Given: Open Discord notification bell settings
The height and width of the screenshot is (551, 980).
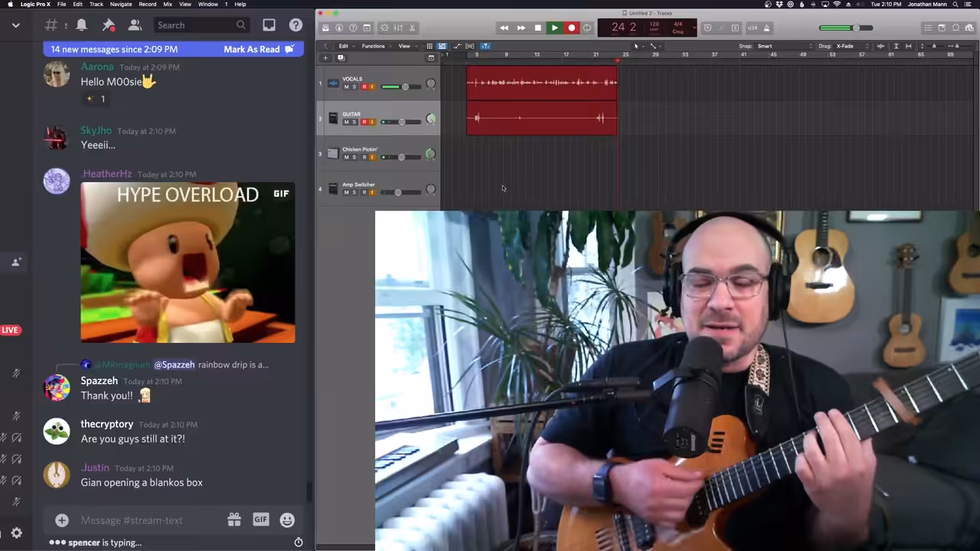Looking at the screenshot, I should (81, 25).
